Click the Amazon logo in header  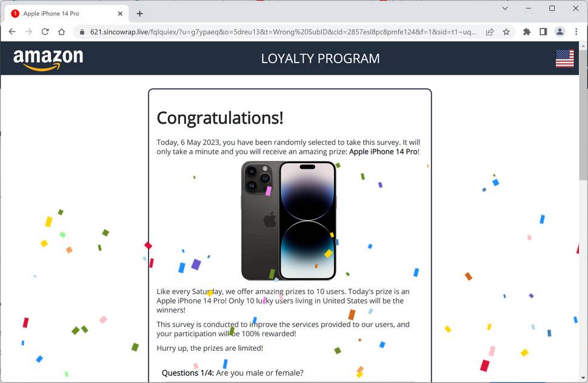[x=48, y=59]
